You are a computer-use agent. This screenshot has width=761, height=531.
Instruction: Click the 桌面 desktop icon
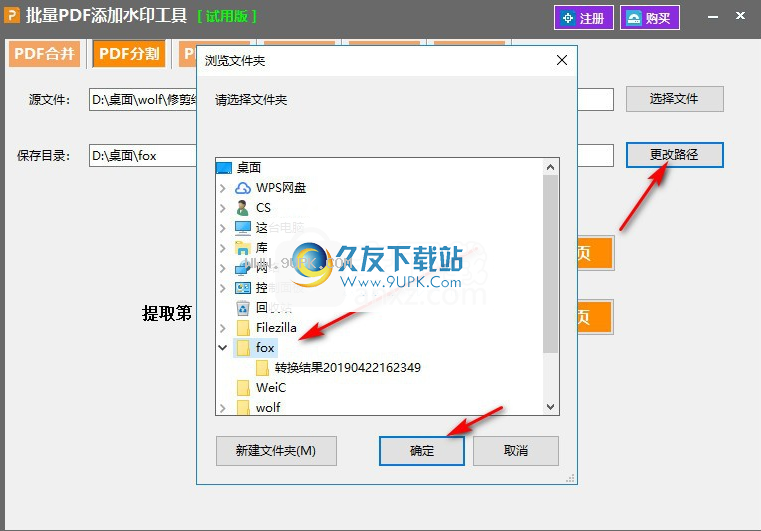click(x=224, y=168)
